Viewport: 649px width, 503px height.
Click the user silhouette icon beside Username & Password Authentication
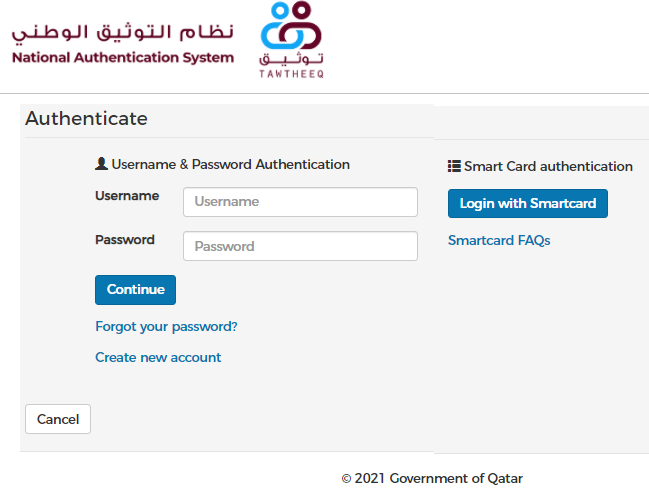click(x=101, y=164)
